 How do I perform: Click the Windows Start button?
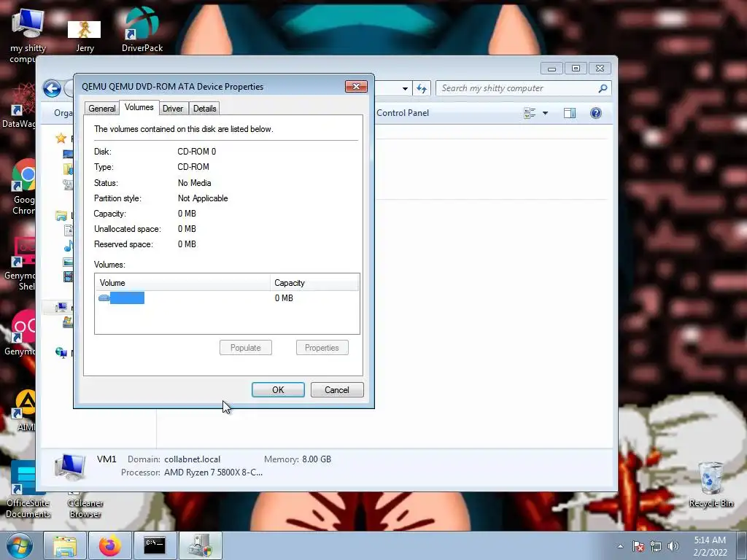coord(19,545)
